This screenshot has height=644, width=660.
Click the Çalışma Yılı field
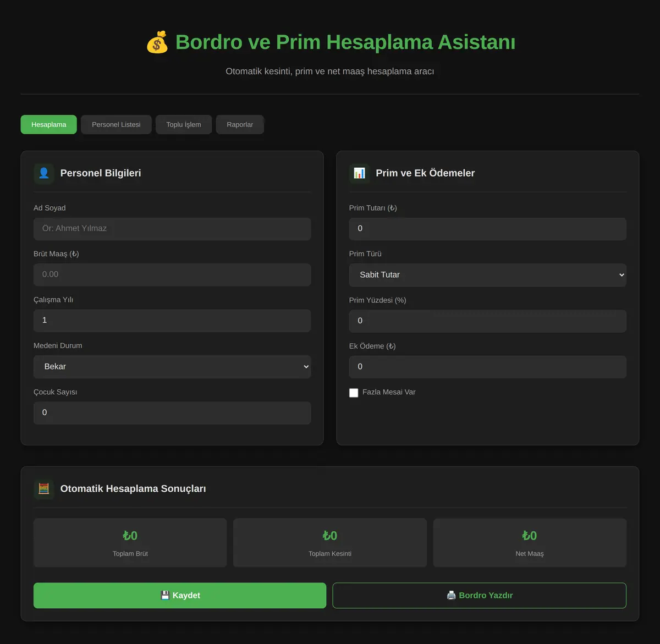(x=172, y=321)
